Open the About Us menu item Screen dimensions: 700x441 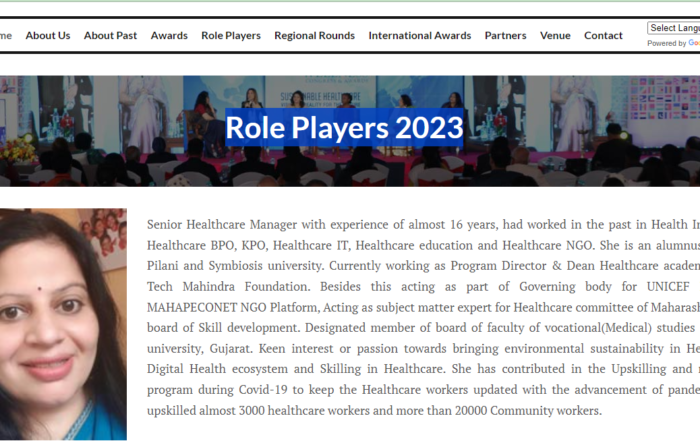[48, 36]
